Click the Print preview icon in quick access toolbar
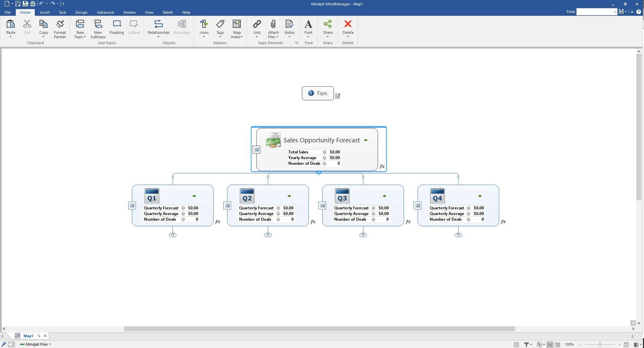The width and height of the screenshot is (644, 348). pyautogui.click(x=33, y=4)
